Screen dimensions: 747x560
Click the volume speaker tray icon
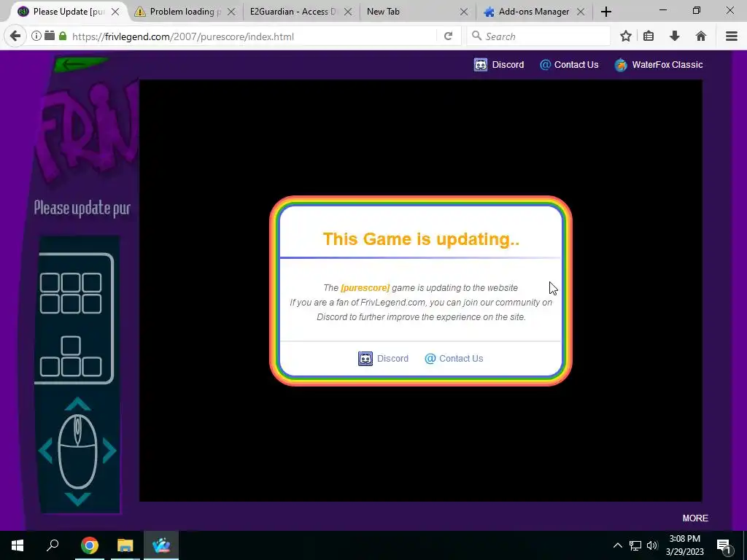tap(652, 545)
